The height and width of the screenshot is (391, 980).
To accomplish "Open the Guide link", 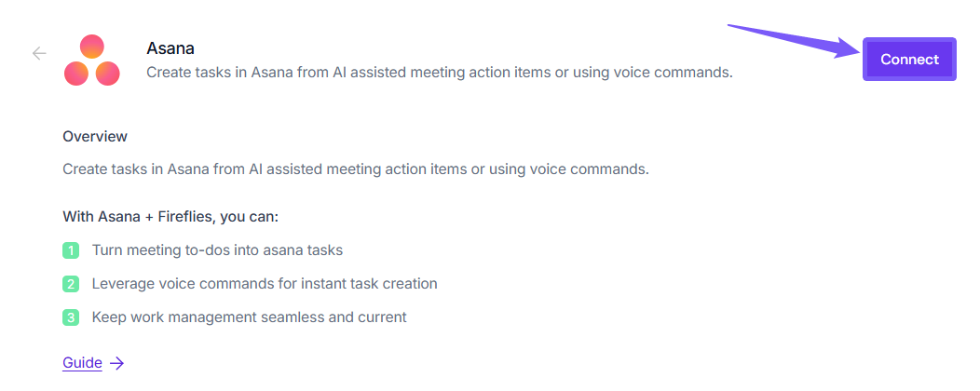I will tap(82, 363).
